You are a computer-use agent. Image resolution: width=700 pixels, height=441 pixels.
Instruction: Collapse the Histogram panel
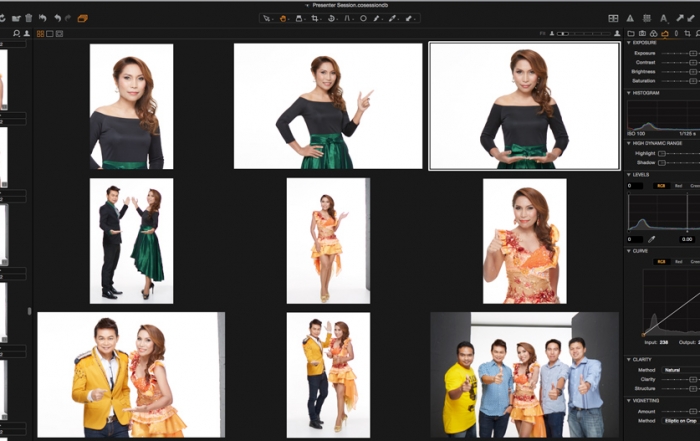pyautogui.click(x=629, y=93)
